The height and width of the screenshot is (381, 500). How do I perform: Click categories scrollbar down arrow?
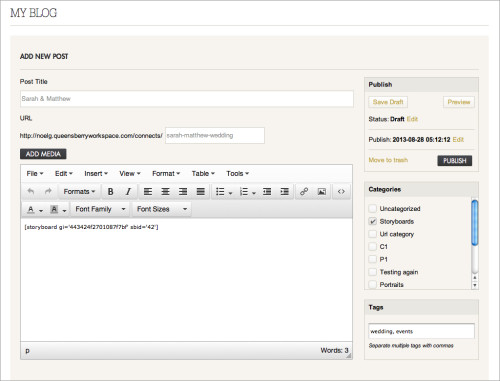coord(475,285)
